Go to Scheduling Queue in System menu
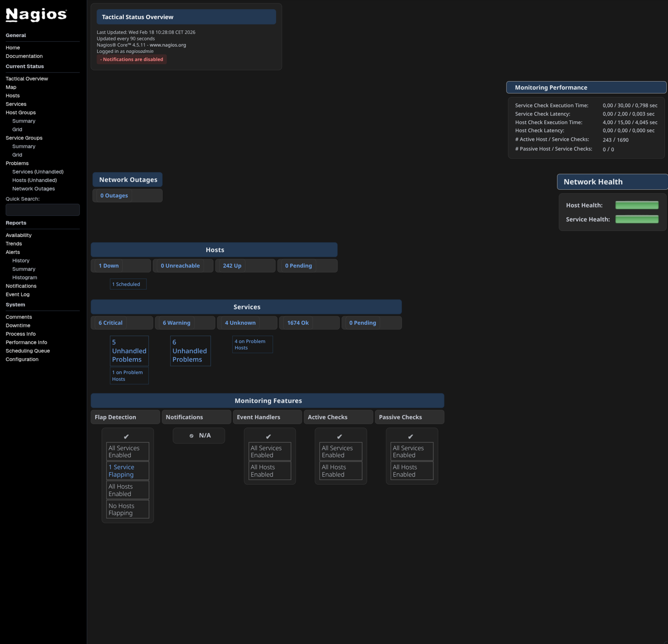Image resolution: width=668 pixels, height=644 pixels. point(27,351)
